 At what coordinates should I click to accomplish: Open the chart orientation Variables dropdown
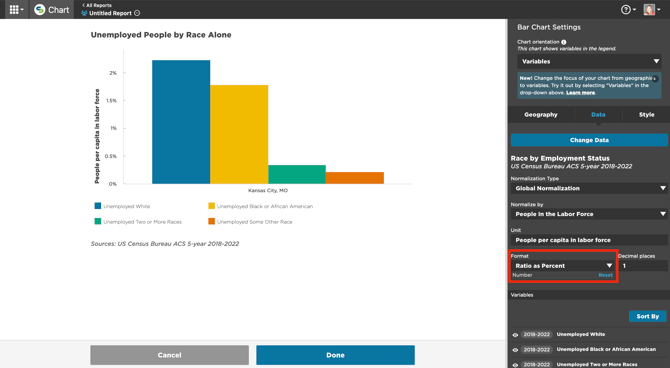pyautogui.click(x=589, y=62)
